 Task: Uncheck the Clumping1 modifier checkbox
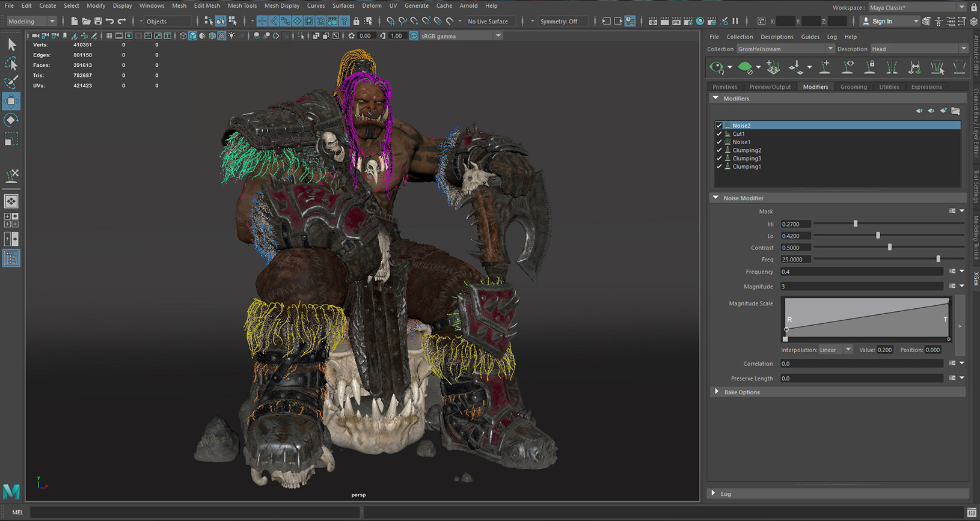coord(719,166)
